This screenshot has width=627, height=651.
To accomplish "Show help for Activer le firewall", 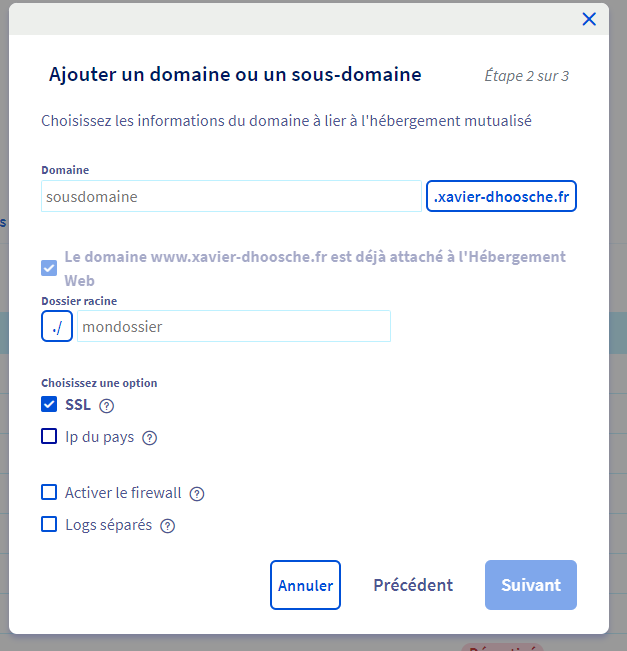I will [x=197, y=494].
